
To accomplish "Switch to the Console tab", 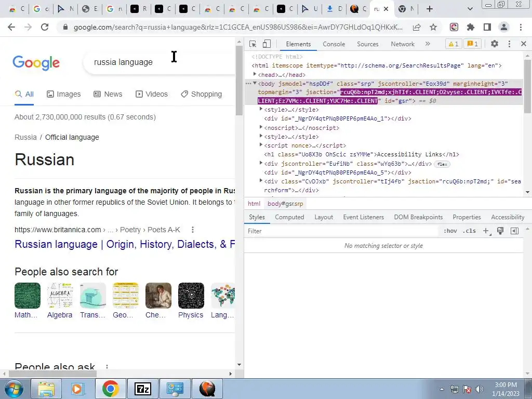I will (334, 44).
